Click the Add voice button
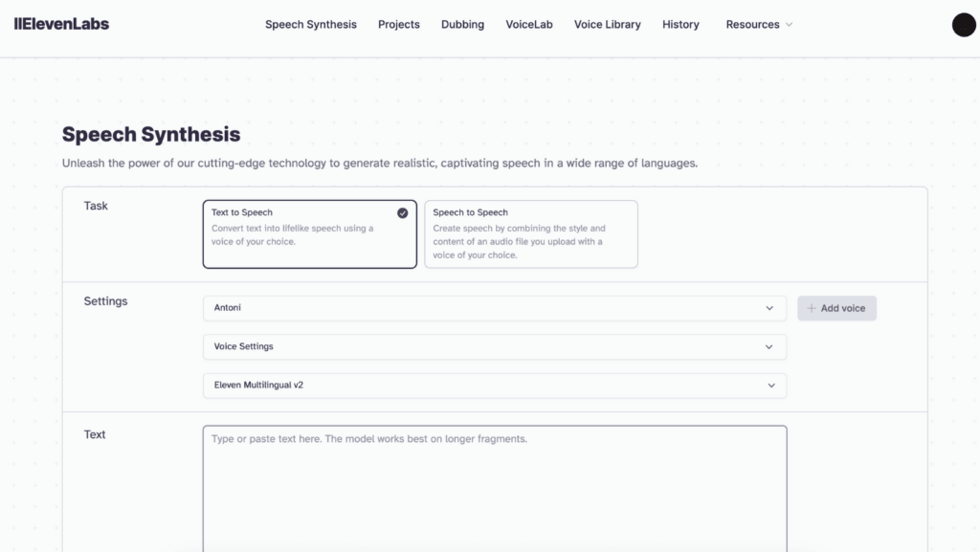 tap(836, 307)
